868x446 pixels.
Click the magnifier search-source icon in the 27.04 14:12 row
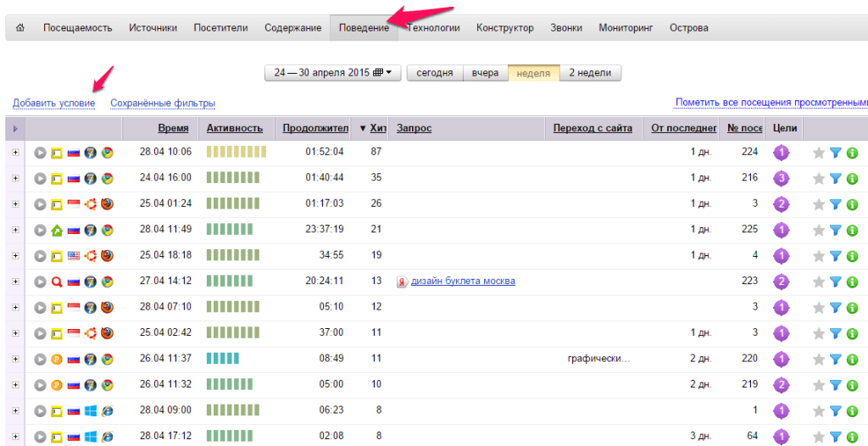57,282
